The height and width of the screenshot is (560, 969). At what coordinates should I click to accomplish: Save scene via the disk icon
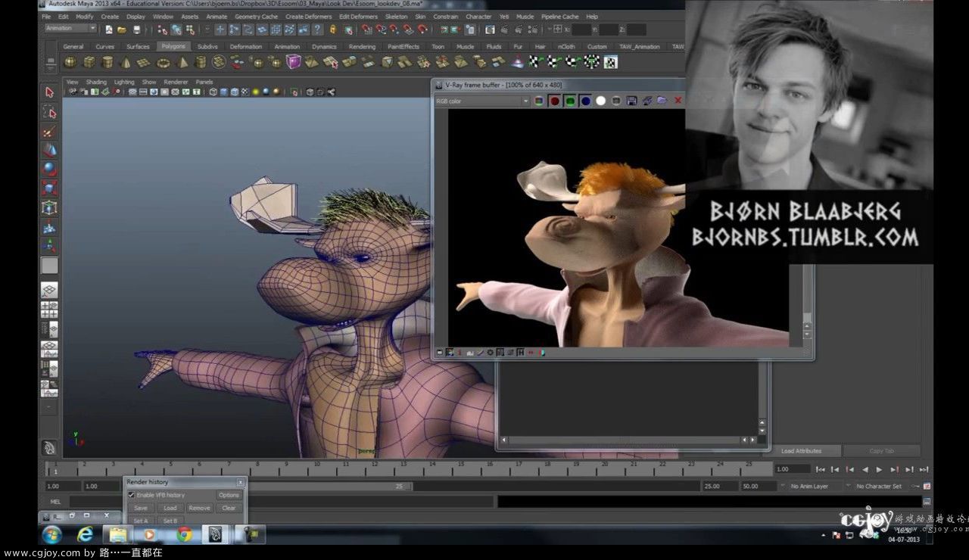coord(137,30)
